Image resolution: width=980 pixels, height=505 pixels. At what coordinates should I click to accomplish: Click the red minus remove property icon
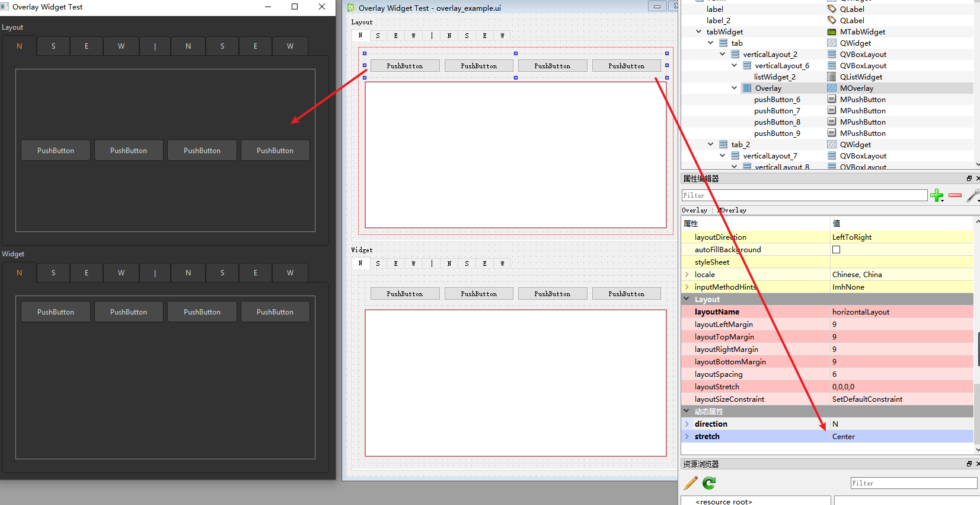(x=955, y=195)
